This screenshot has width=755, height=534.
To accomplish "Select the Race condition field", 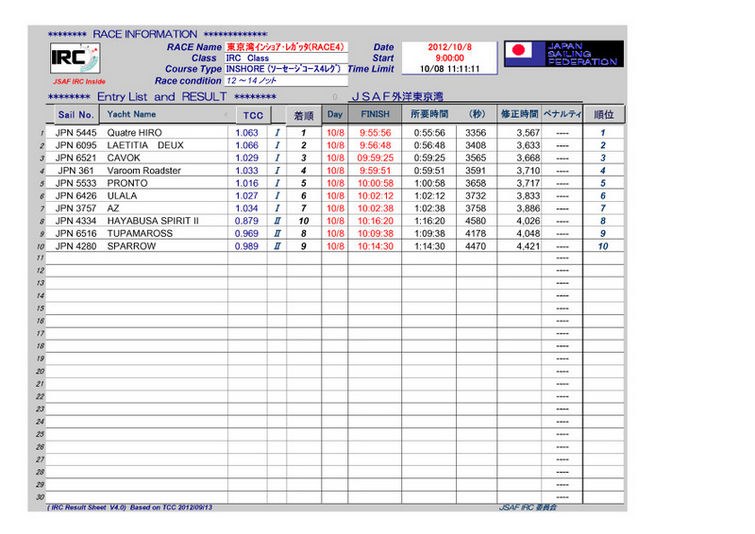I will (286, 80).
